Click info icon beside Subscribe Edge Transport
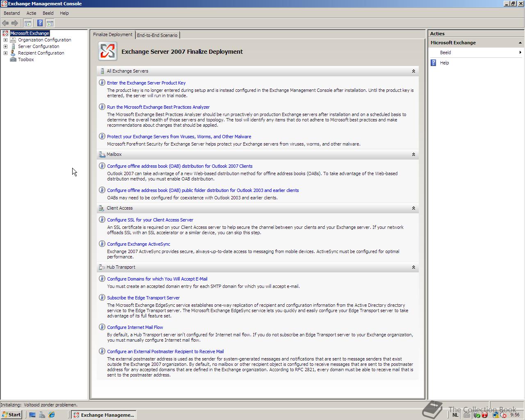The height and width of the screenshot is (420, 525). point(102,297)
